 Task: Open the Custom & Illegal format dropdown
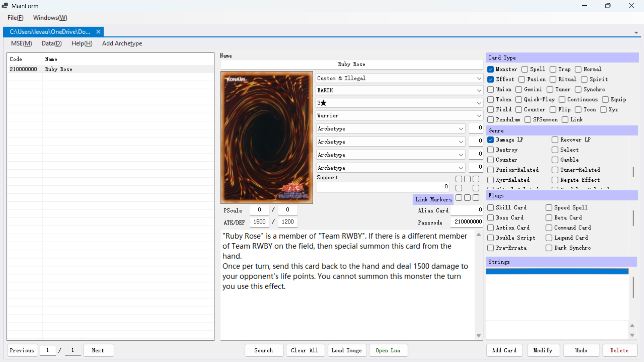(x=479, y=78)
